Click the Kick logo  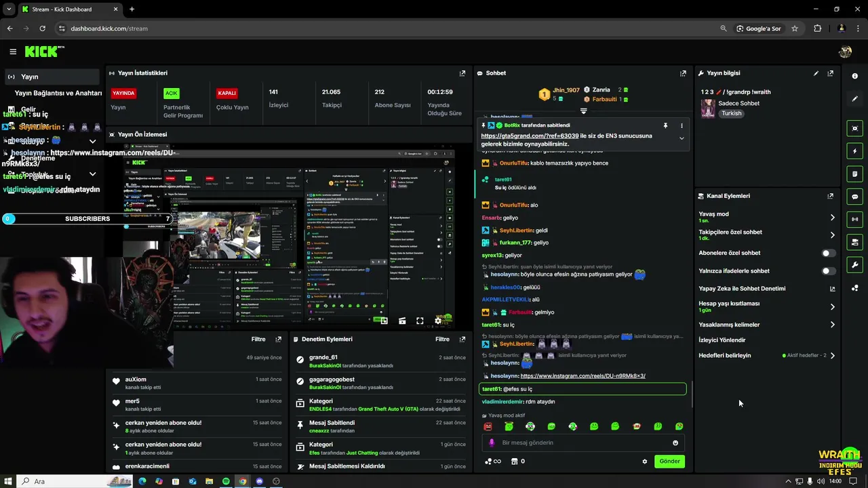[x=43, y=52]
